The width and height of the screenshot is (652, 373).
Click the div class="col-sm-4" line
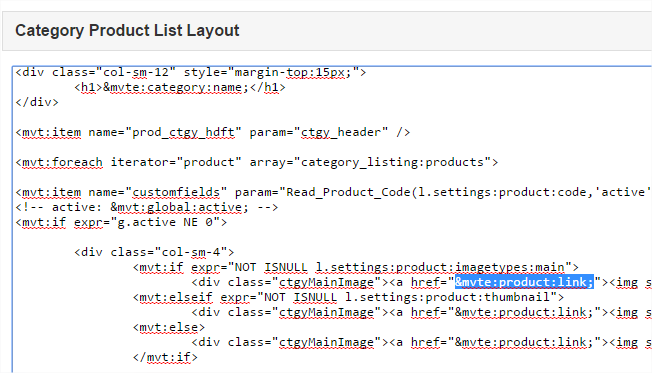(x=154, y=252)
